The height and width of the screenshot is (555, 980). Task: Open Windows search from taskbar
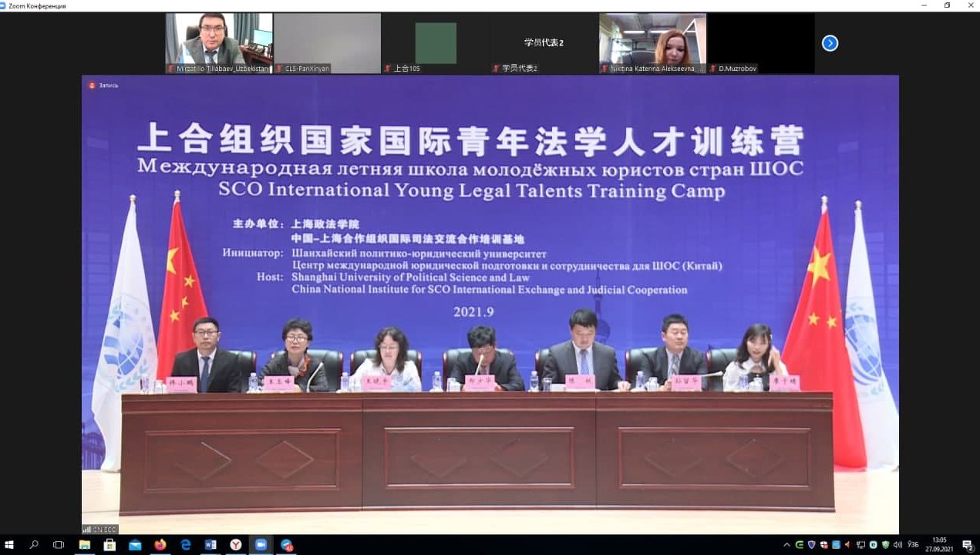pos(34,545)
